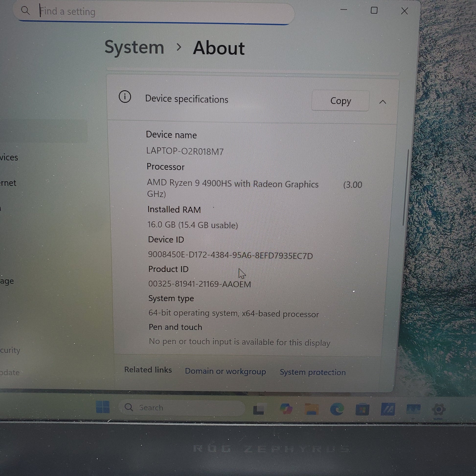Collapse the Device specifications section
This screenshot has width=476, height=476.
pyautogui.click(x=383, y=102)
